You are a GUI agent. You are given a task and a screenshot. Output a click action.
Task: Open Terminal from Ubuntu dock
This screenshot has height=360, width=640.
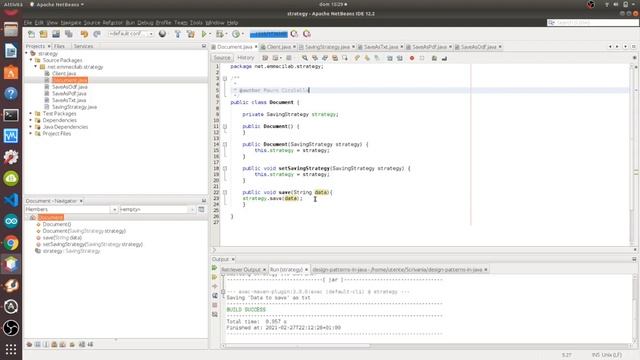tap(11, 115)
